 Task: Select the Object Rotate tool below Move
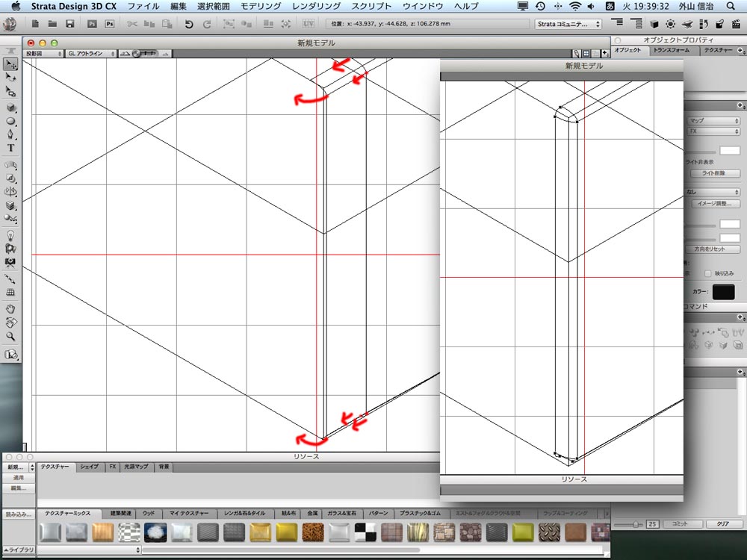10,78
